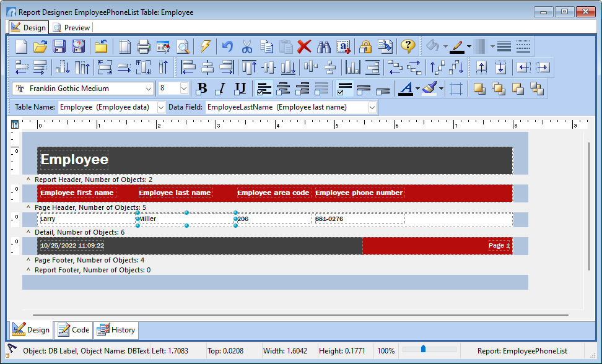Enable centered text alignment
This screenshot has height=364, width=602.
(283, 89)
